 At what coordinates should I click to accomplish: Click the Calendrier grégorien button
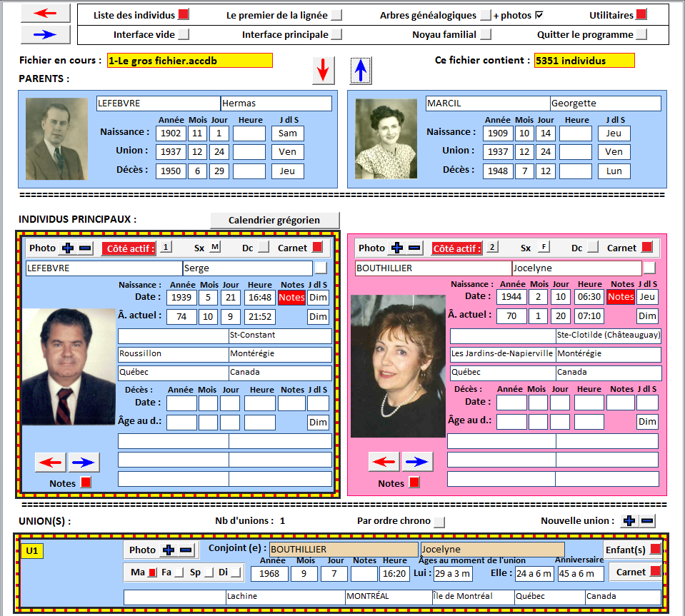274,220
